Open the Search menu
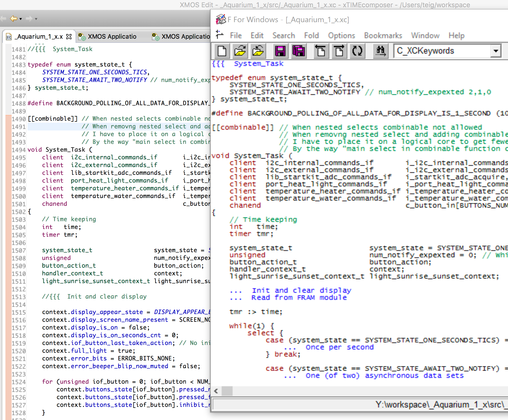This screenshot has width=508, height=420. pos(284,35)
